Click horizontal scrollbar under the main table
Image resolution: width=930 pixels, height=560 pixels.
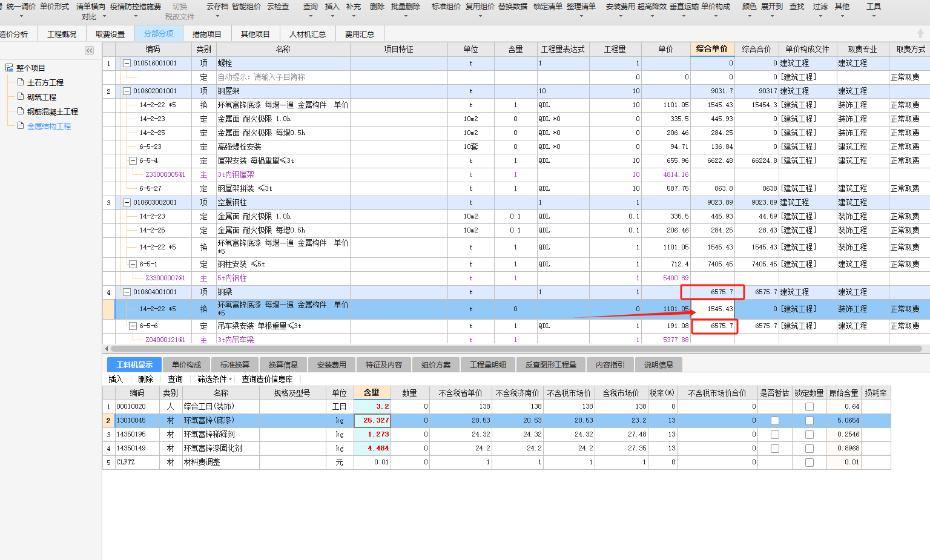(515, 349)
